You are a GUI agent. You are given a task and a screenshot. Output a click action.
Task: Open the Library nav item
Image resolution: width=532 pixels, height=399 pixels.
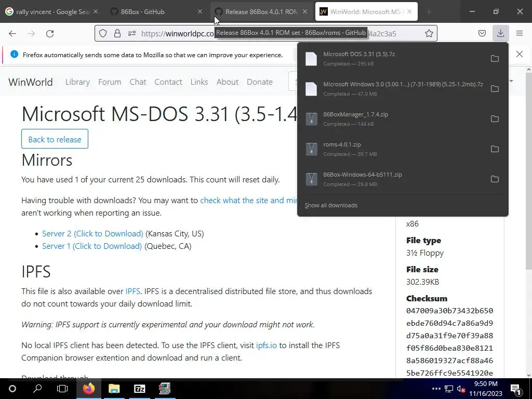(x=78, y=82)
